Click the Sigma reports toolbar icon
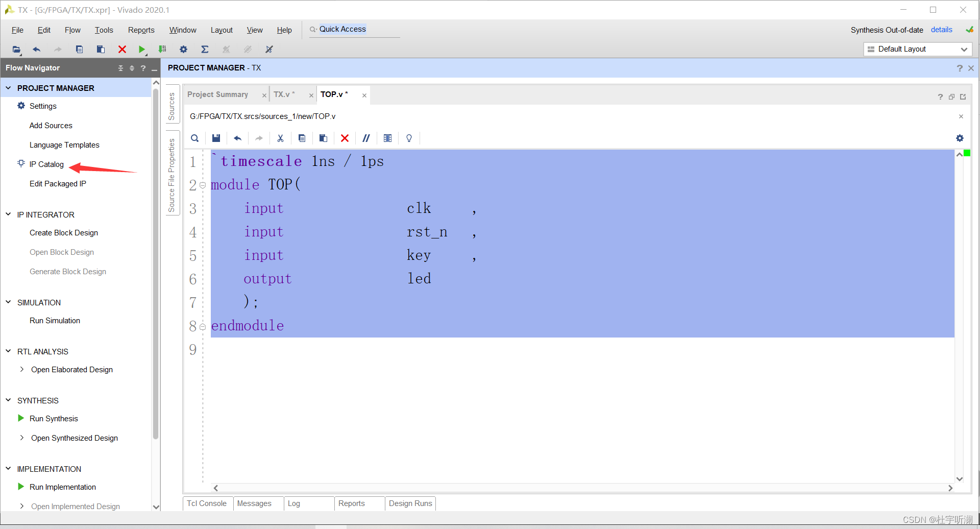The image size is (980, 529). (205, 50)
